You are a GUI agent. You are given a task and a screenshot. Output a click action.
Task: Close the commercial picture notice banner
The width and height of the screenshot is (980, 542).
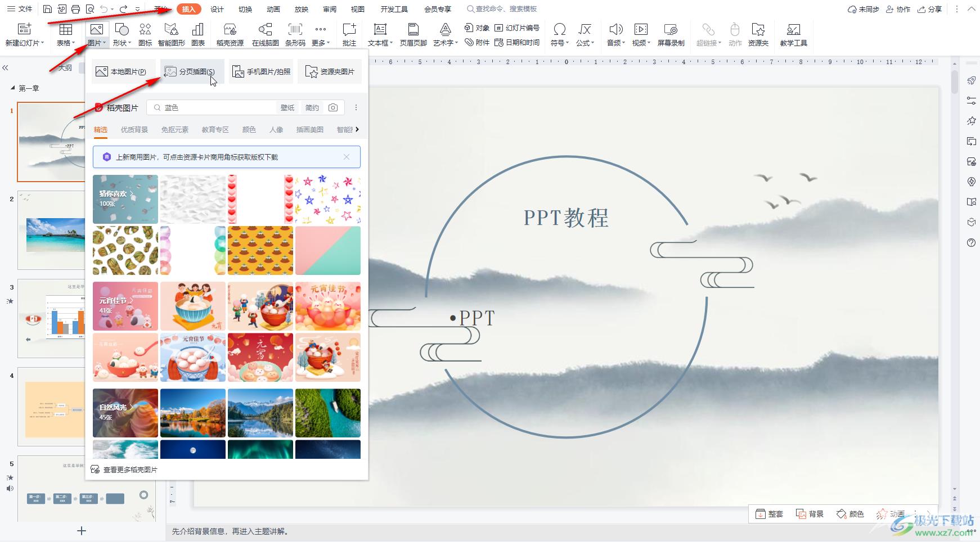coord(347,157)
